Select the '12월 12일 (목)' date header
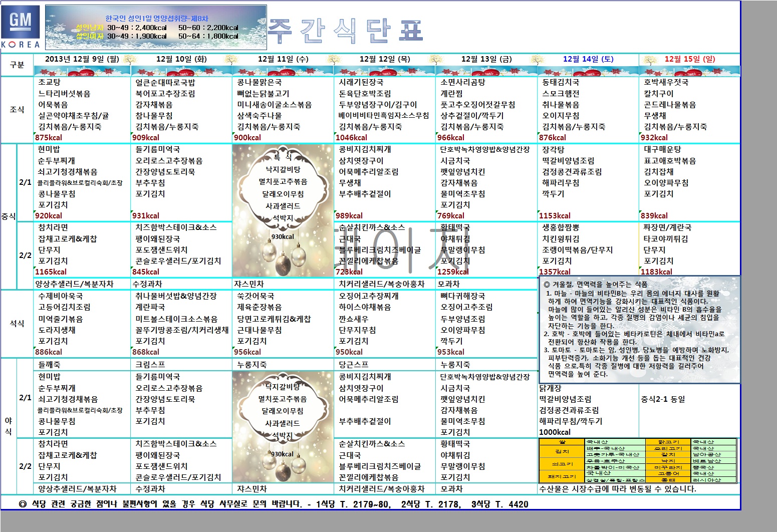The width and height of the screenshot is (777, 532). point(385,59)
